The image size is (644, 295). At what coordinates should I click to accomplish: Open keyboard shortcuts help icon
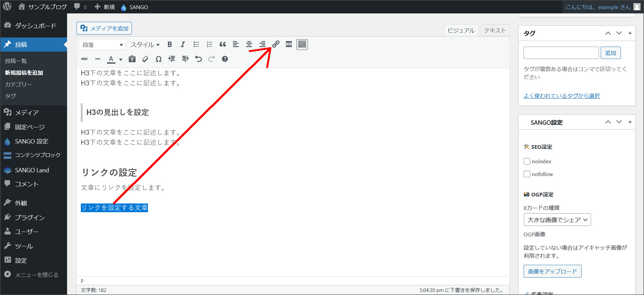(x=225, y=59)
